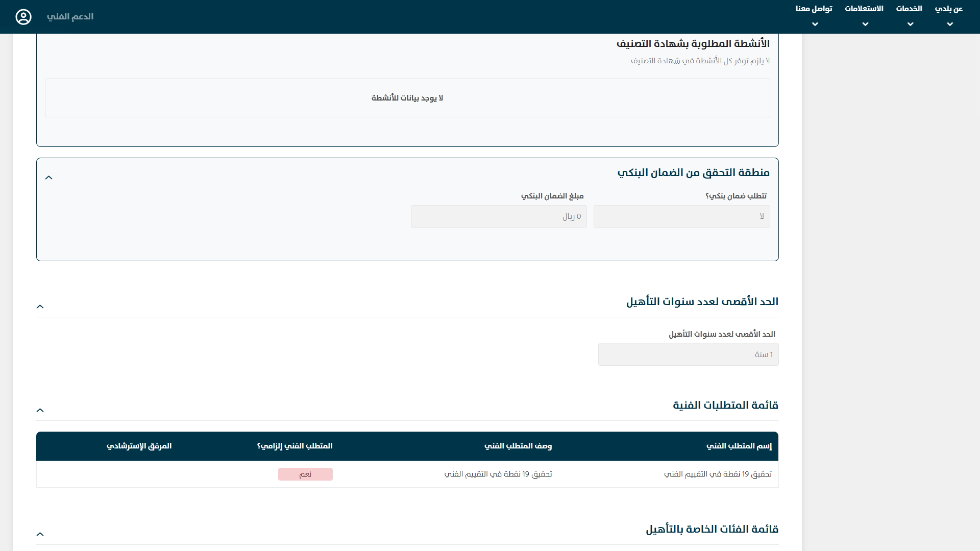Open the الخدمات menu

[x=909, y=9]
